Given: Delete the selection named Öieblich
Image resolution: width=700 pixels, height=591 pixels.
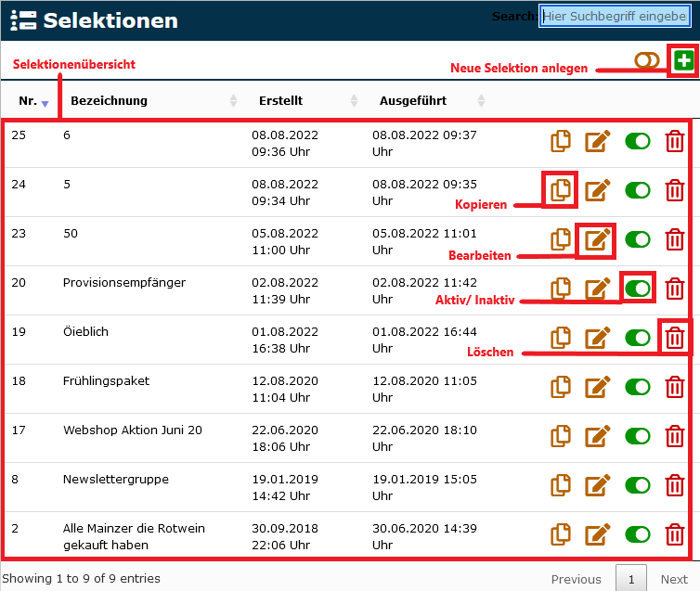Looking at the screenshot, I should (675, 338).
